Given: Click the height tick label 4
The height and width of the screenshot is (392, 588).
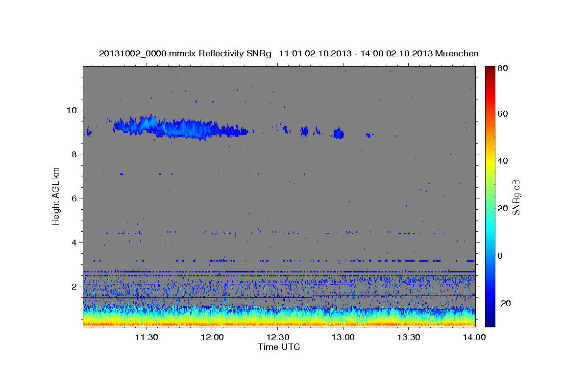Looking at the screenshot, I should [74, 242].
